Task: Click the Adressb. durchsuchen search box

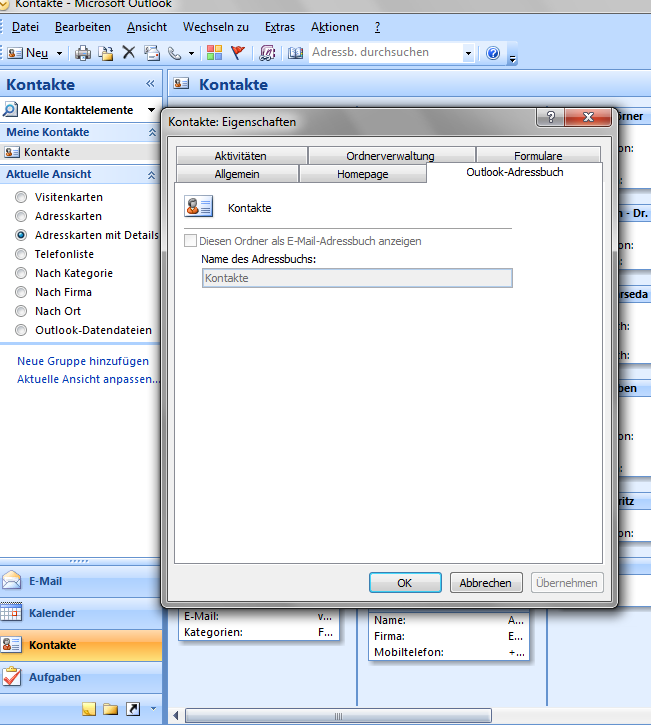Action: coord(386,53)
